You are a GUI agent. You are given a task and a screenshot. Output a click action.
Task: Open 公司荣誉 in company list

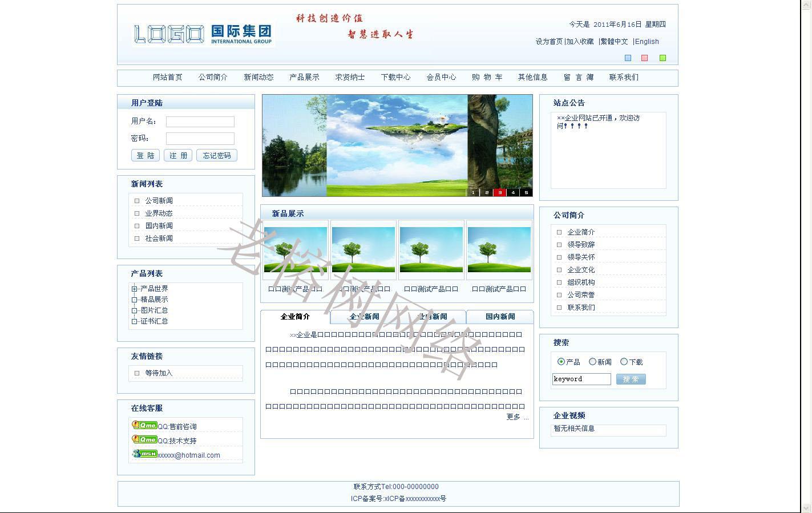point(581,295)
